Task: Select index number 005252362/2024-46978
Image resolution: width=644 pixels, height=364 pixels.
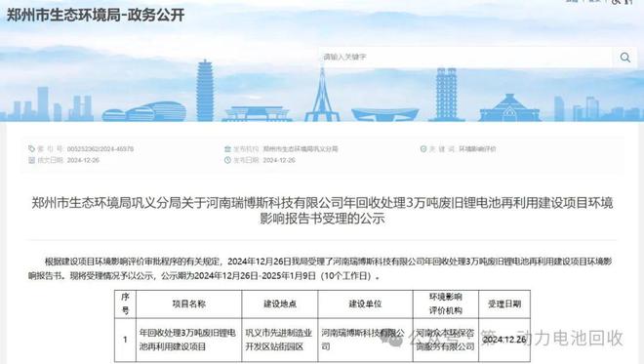Action: click(101, 148)
